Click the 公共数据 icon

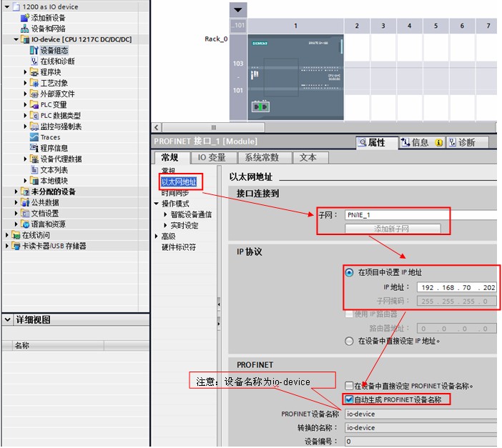[24, 202]
